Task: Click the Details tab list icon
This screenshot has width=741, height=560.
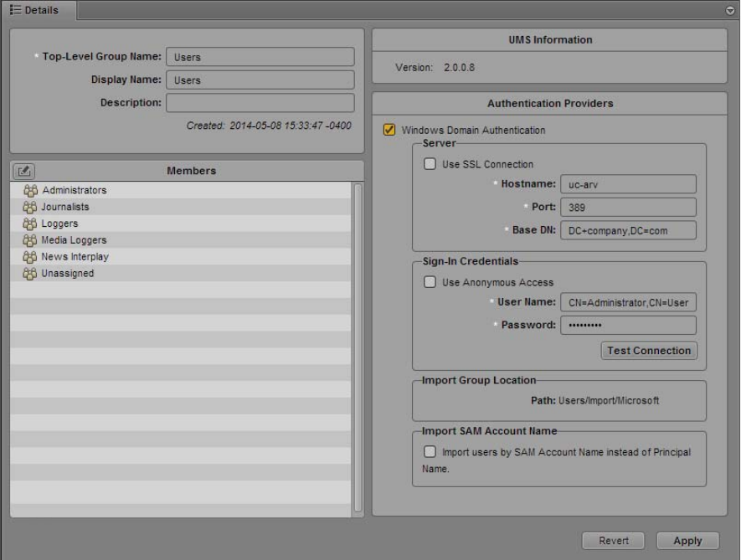Action: pyautogui.click(x=15, y=10)
